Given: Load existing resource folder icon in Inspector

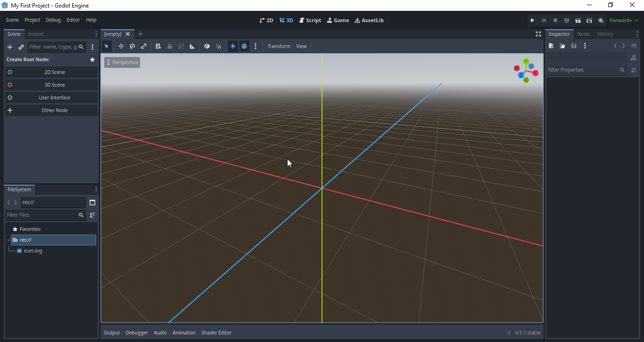Looking at the screenshot, I should [562, 46].
